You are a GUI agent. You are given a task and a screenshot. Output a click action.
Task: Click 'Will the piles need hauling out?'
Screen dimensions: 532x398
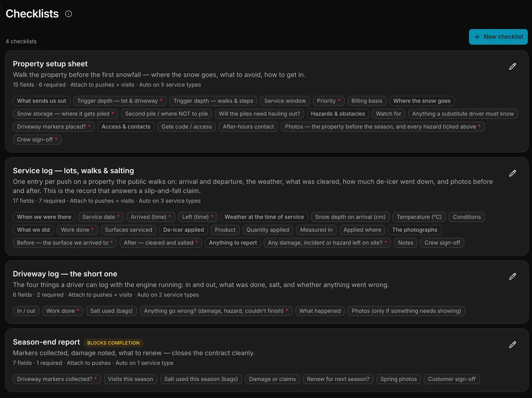(259, 114)
